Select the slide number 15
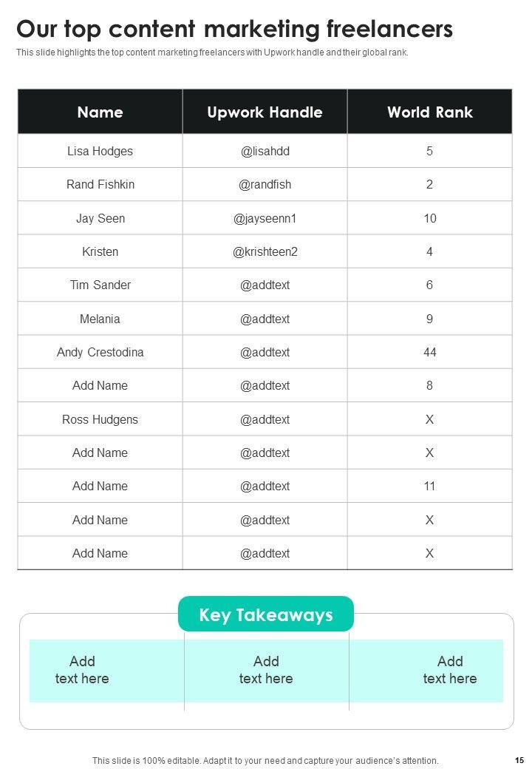The width and height of the screenshot is (532, 769). coord(519,760)
